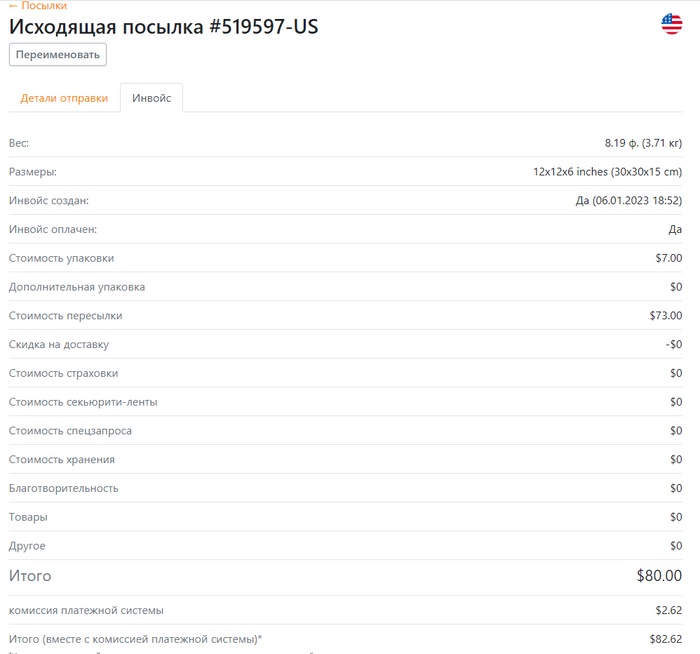Click the $7.00 packaging cost value
700x654 pixels.
pos(667,258)
